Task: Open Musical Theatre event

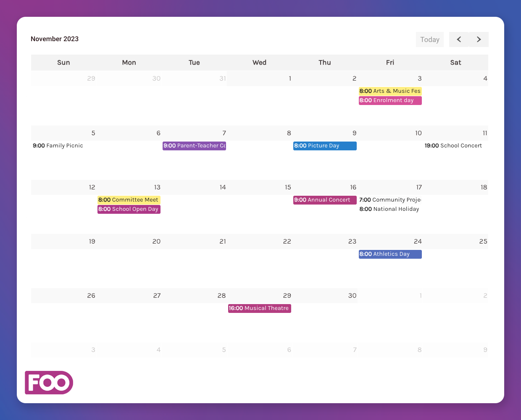Action: [260, 308]
